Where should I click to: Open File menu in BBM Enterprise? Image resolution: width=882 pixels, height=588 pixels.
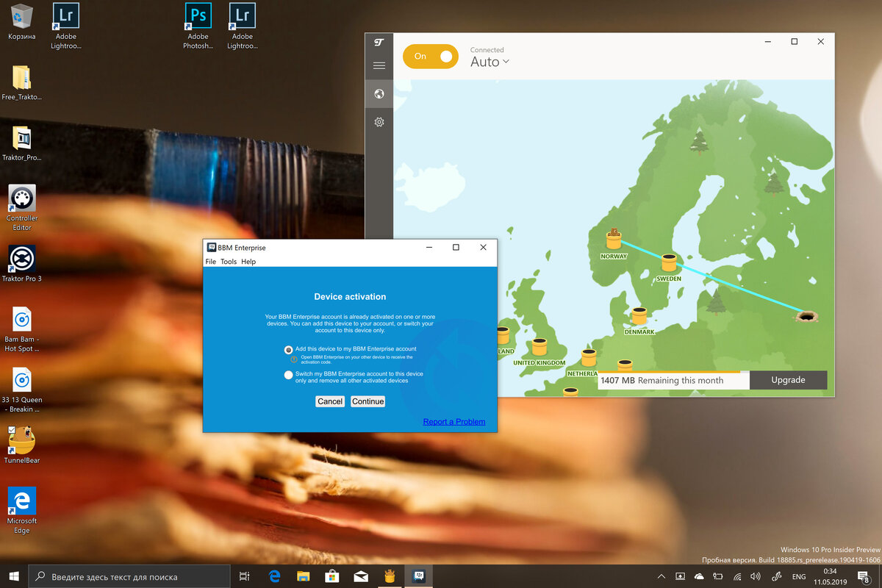[211, 262]
